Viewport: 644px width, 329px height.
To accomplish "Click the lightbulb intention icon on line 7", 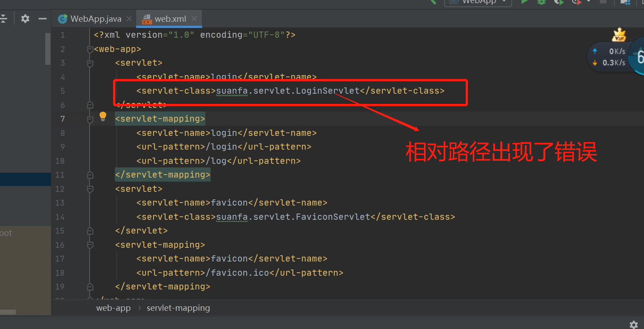I will click(x=103, y=117).
